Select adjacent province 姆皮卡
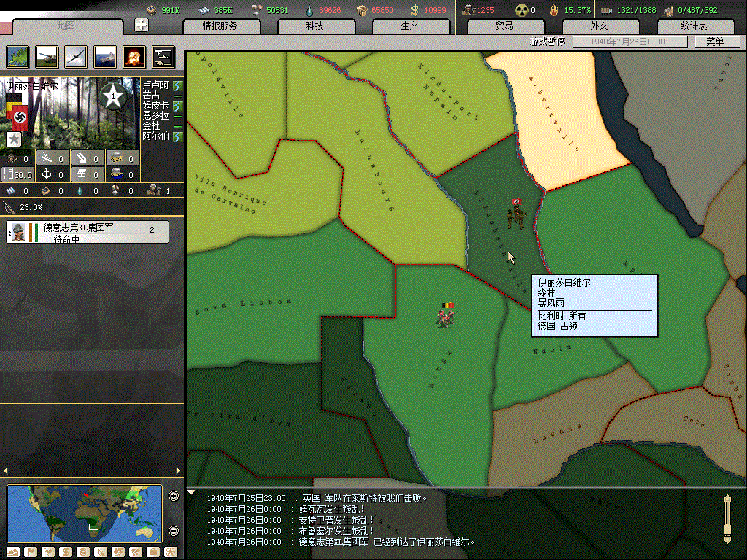This screenshot has width=747, height=560. click(156, 105)
